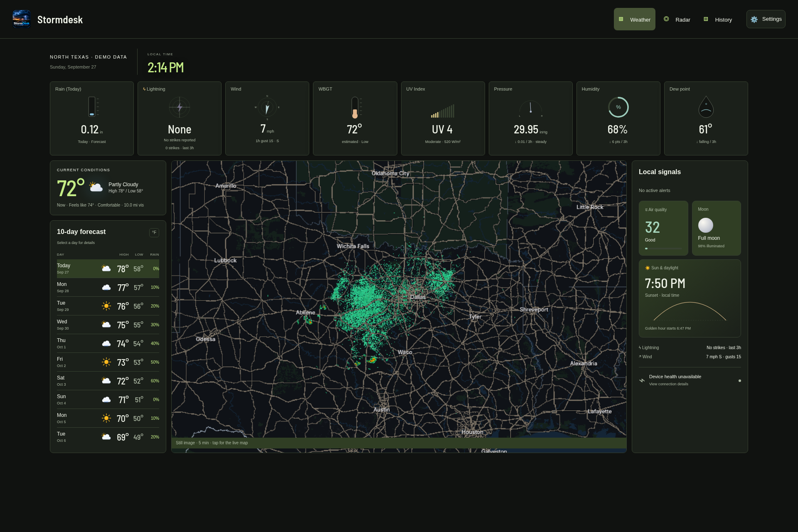Click the 2:14 PM local time
798x532 pixels.
[x=166, y=68]
